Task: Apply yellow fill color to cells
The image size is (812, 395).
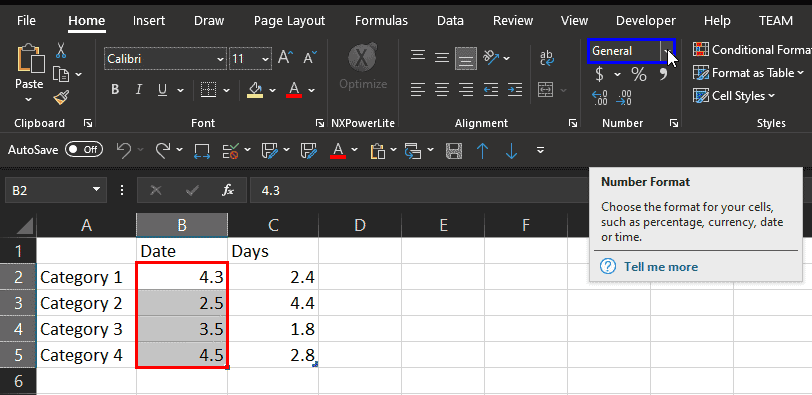Action: point(255,90)
